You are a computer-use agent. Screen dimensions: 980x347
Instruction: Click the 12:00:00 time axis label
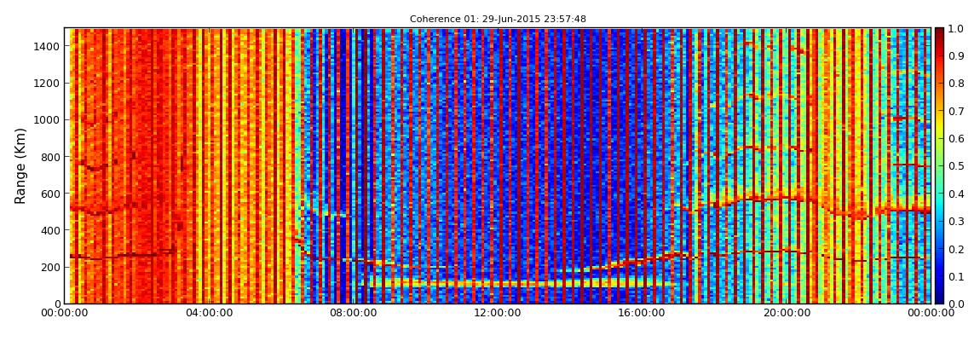coord(499,313)
